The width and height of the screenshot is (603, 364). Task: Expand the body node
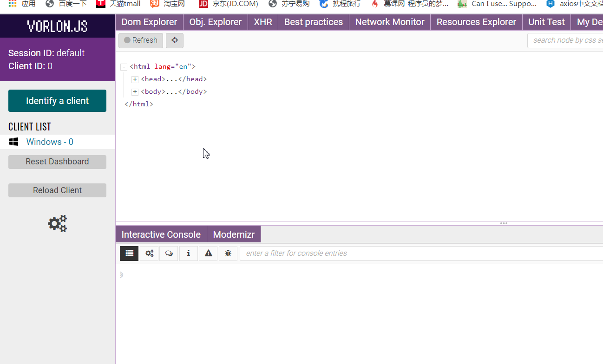(135, 92)
